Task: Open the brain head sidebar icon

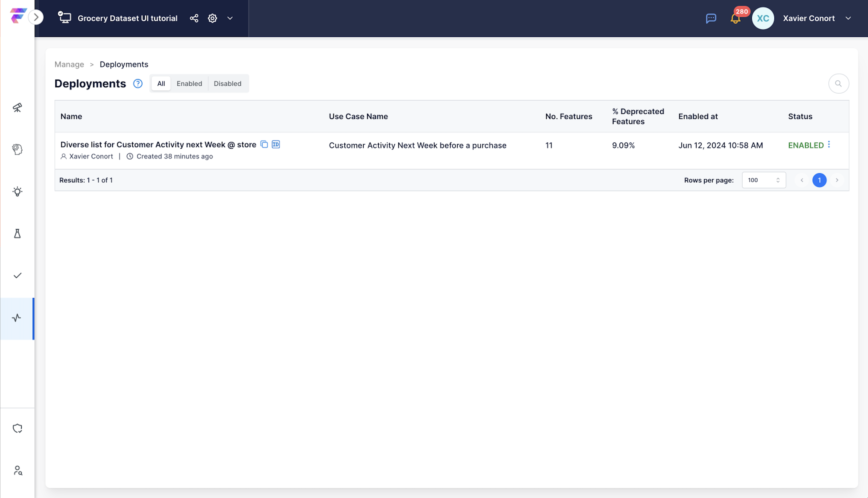Action: coord(17,149)
